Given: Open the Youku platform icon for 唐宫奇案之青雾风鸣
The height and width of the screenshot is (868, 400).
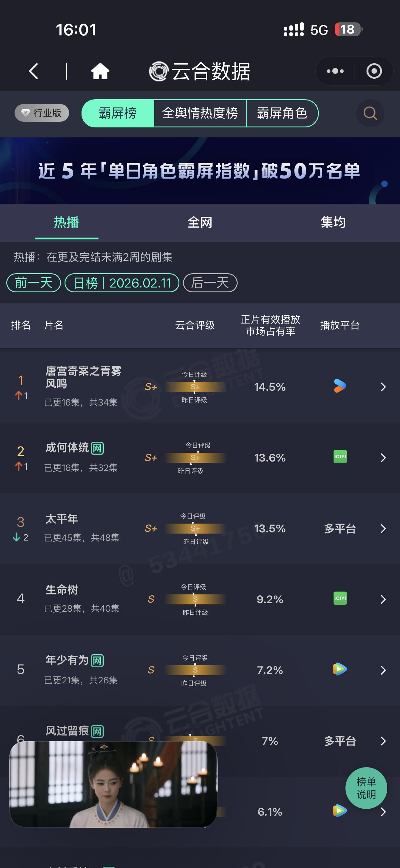Looking at the screenshot, I should coord(339,387).
